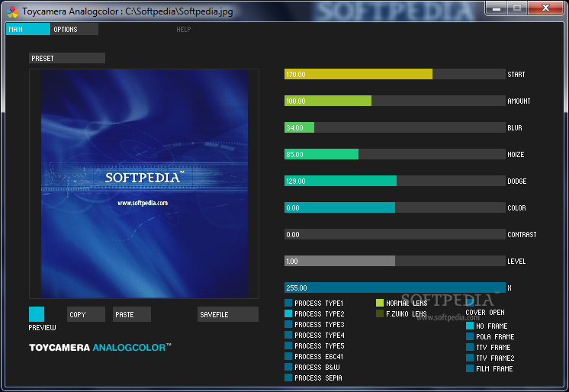Adjust the START slider bar
The image size is (569, 392).
[395, 74]
